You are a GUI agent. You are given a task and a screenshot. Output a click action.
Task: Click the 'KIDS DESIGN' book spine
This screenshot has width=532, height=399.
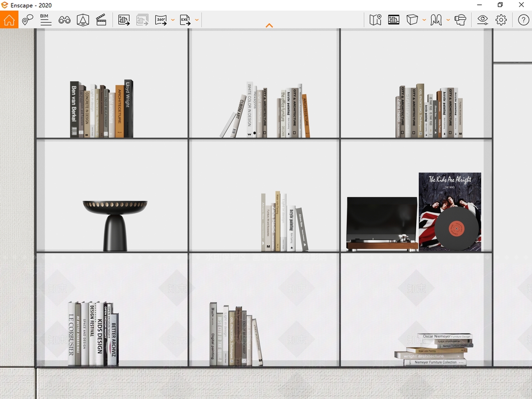coord(100,334)
